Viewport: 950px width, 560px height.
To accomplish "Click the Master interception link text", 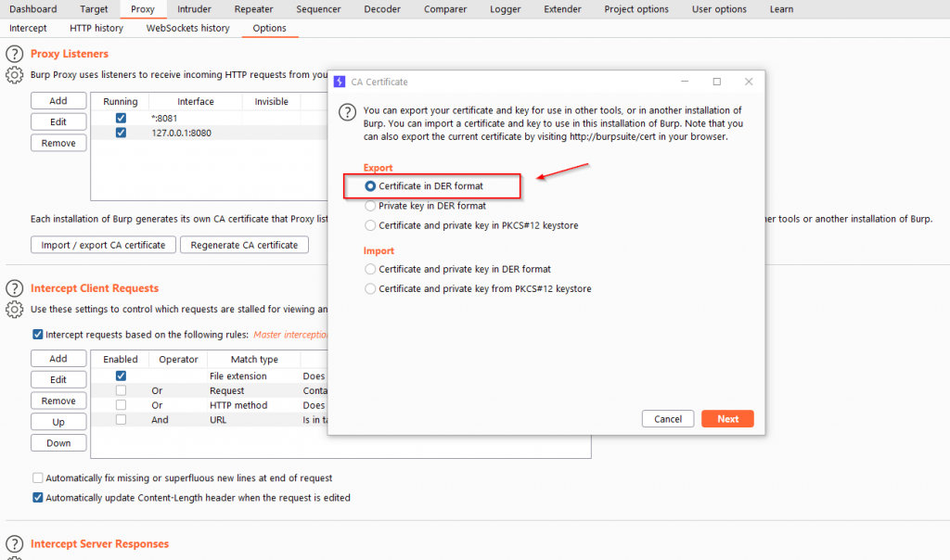I will tap(290, 334).
